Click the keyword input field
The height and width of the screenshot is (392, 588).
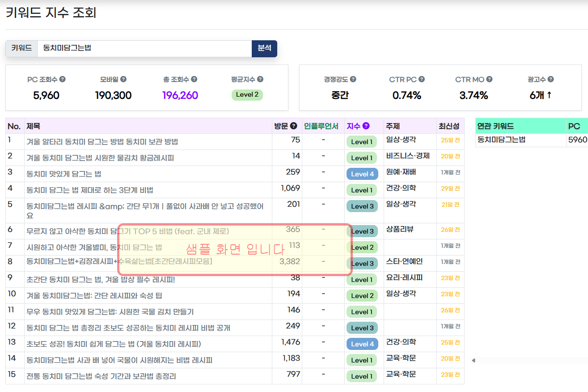pos(144,48)
